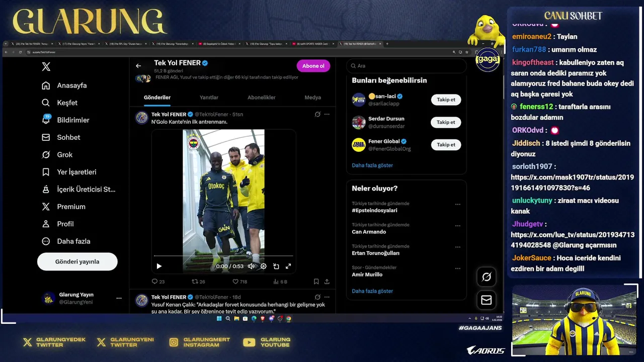The image size is (644, 362).
Task: Click the X logo in the sidebar
Action: (46, 66)
